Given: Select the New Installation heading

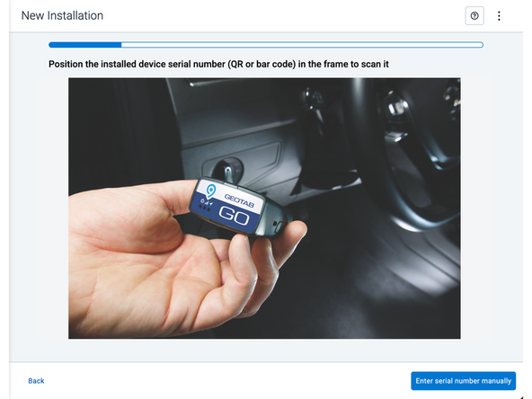Looking at the screenshot, I should coord(62,15).
